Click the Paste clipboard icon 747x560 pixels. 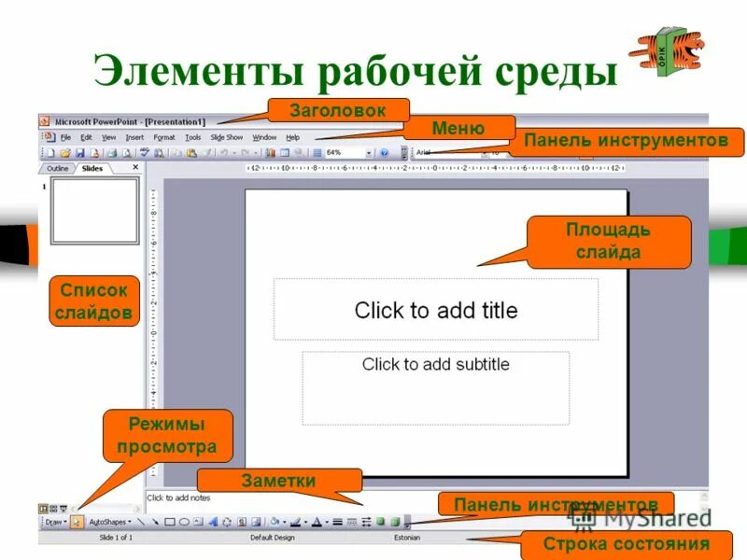pos(191,153)
